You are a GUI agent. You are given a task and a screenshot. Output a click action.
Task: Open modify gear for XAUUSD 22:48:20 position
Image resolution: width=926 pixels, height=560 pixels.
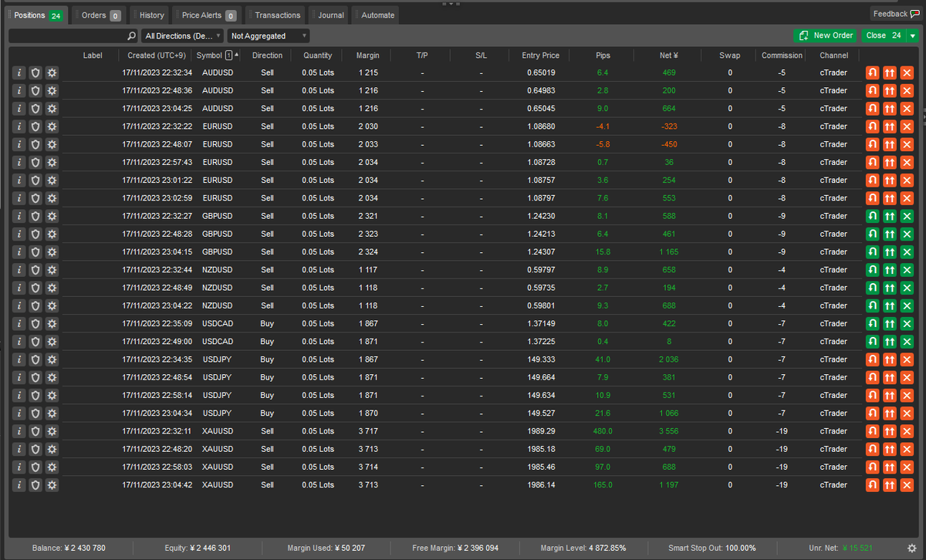point(52,449)
